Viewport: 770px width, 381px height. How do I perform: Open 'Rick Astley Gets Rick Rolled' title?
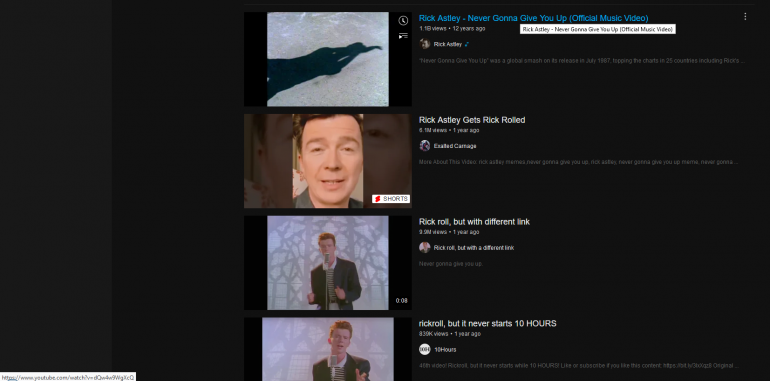[472, 120]
